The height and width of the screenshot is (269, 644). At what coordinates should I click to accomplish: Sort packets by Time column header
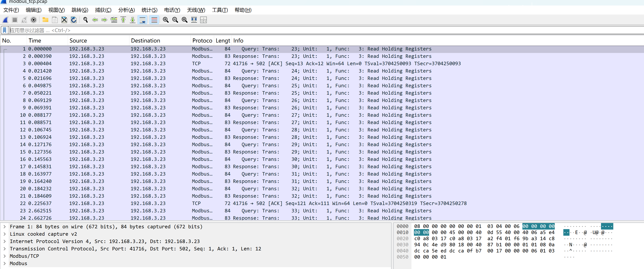click(47, 41)
